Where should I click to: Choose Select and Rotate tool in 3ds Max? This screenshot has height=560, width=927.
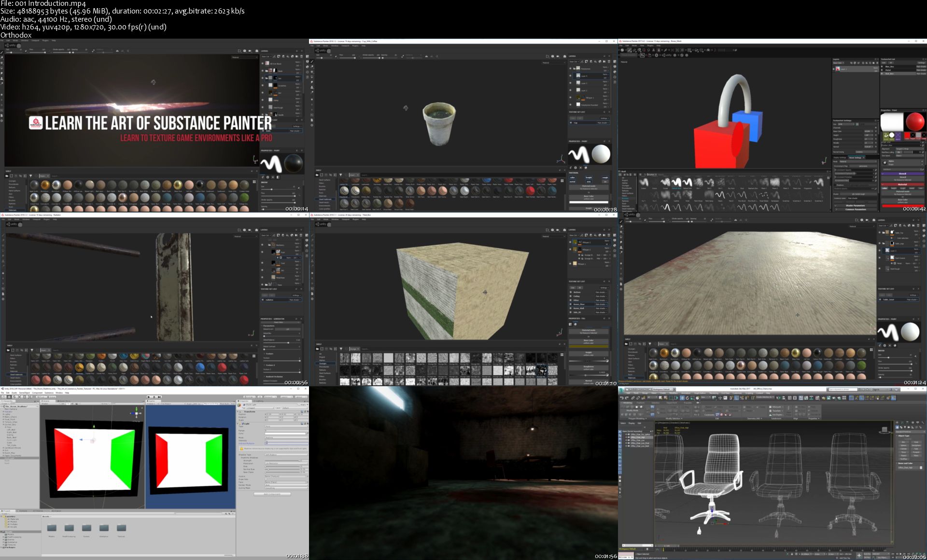click(687, 398)
